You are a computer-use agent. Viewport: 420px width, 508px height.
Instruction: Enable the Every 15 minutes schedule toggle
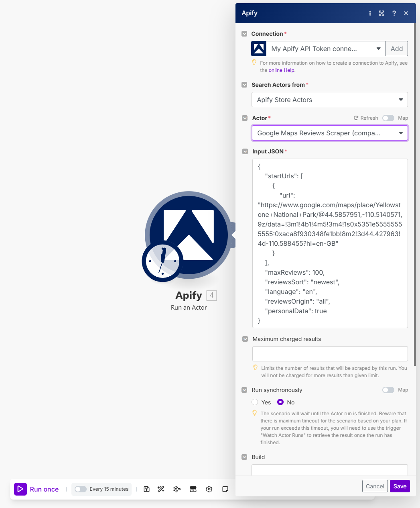(x=81, y=489)
